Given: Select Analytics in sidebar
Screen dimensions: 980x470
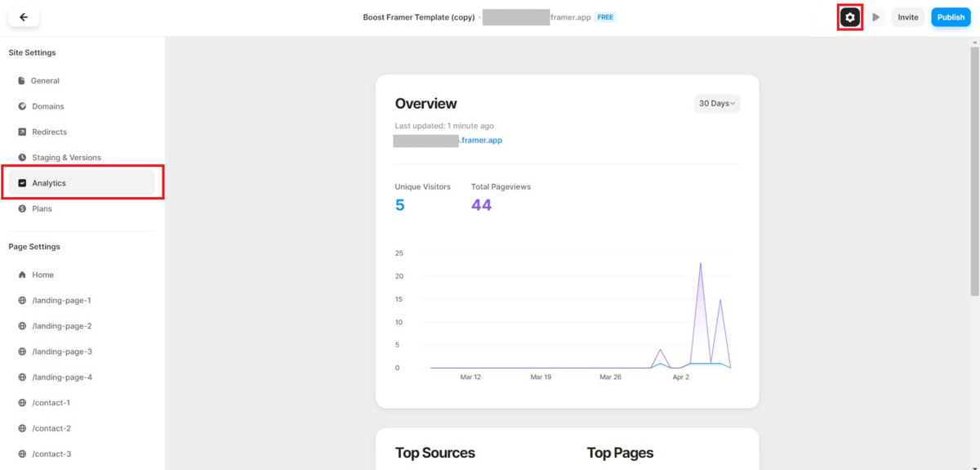Looking at the screenshot, I should pyautogui.click(x=82, y=183).
